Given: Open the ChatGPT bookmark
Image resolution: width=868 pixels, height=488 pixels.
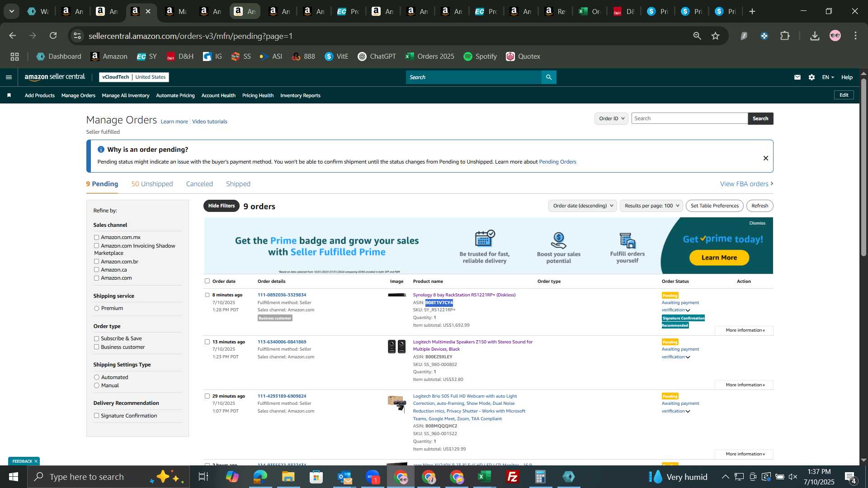Looking at the screenshot, I should (x=377, y=56).
